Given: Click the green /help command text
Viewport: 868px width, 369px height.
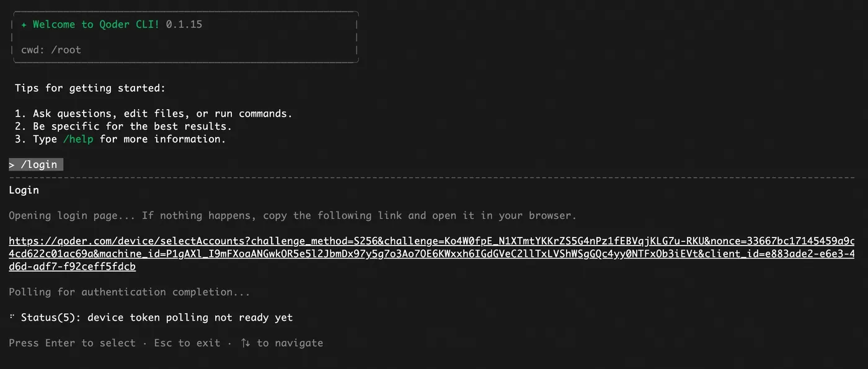Looking at the screenshot, I should [x=78, y=139].
